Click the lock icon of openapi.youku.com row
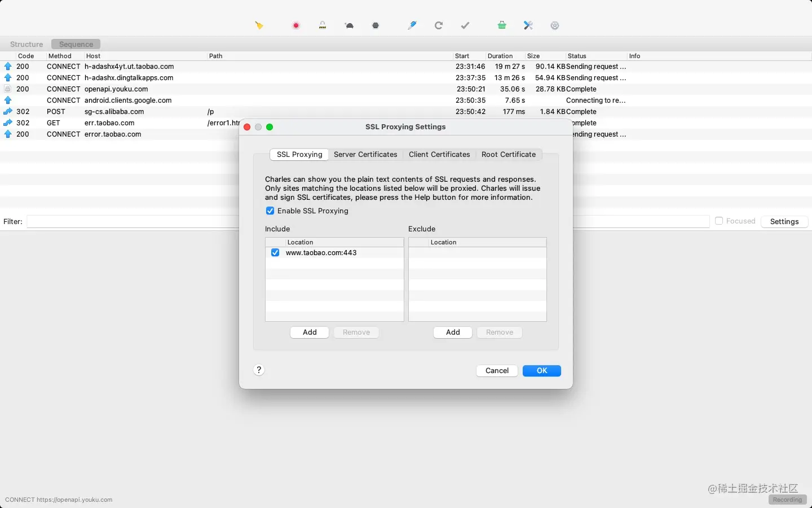Screen dimensions: 812x508 point(8,89)
